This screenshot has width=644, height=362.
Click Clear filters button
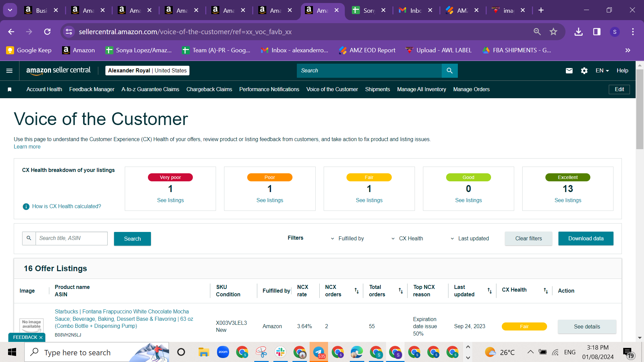(x=529, y=239)
